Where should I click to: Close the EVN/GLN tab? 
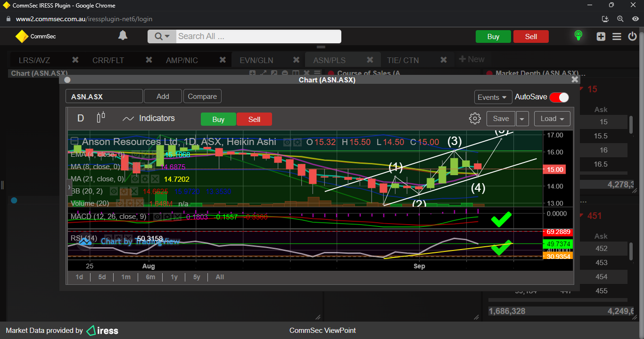296,60
